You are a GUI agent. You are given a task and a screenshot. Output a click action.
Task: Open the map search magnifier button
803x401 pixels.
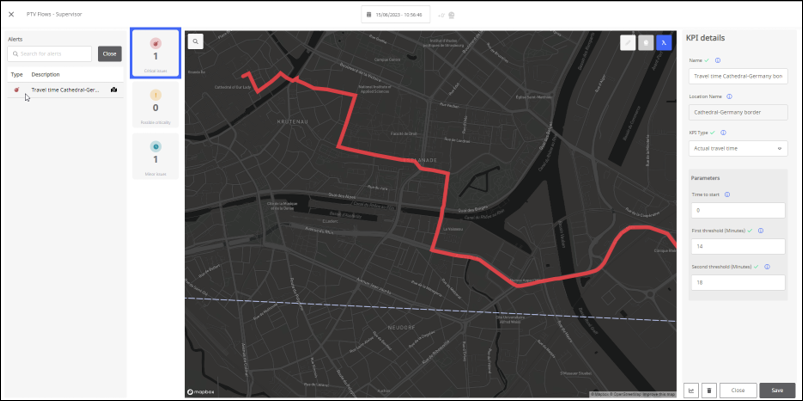point(196,41)
